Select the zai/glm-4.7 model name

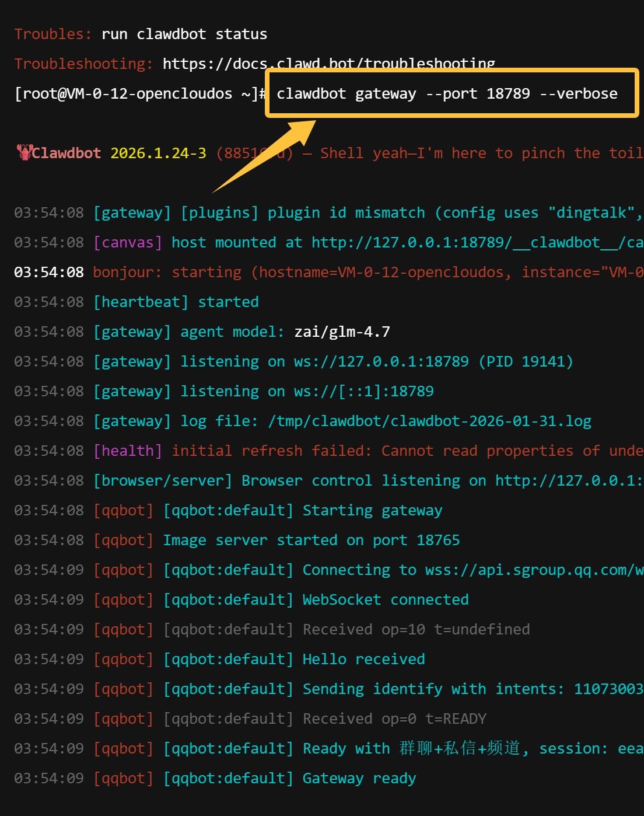[x=342, y=332]
